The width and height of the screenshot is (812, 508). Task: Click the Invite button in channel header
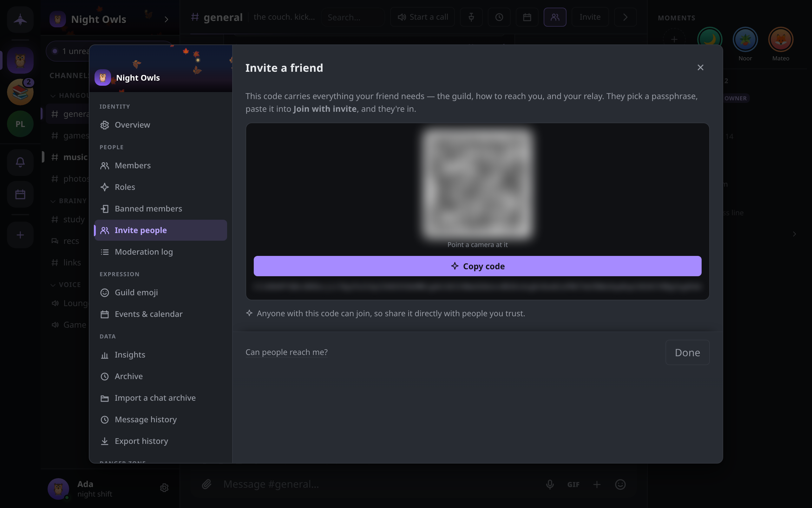tap(590, 17)
